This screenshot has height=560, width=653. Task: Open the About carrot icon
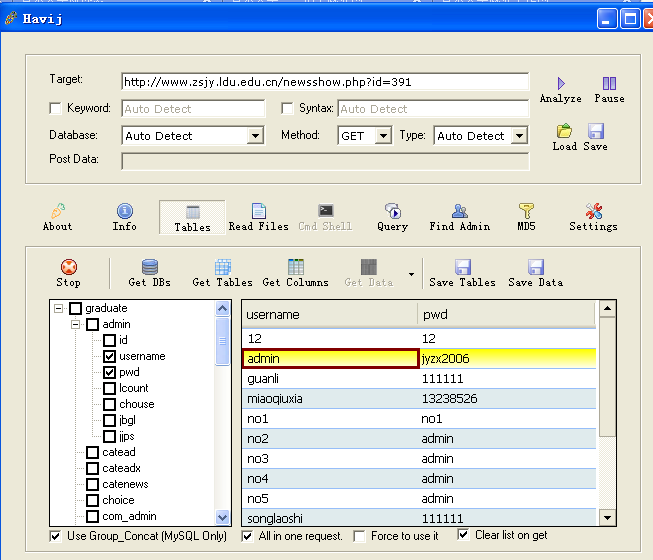(58, 211)
